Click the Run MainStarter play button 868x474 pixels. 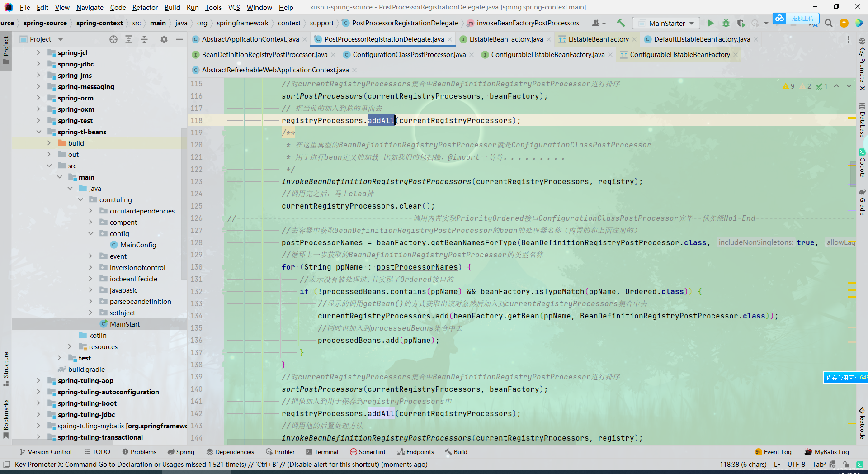711,23
